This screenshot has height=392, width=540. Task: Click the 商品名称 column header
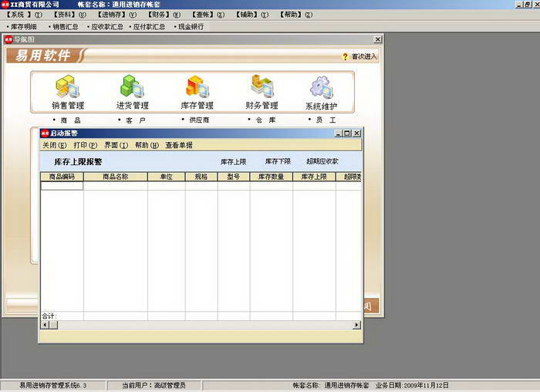[x=116, y=177]
